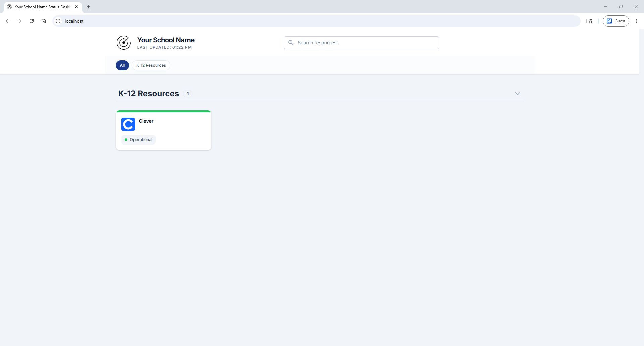Open the browser three-dot menu
This screenshot has height=346, width=644.
tap(637, 21)
